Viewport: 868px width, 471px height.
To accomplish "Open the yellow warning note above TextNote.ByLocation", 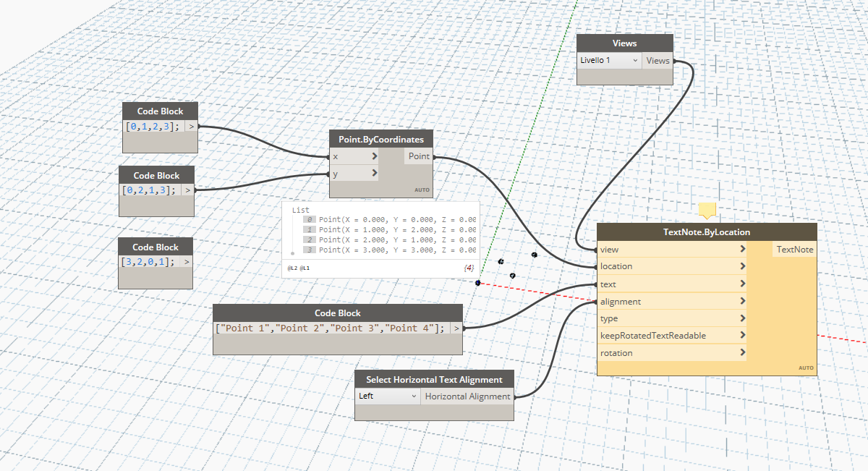I will (707, 210).
